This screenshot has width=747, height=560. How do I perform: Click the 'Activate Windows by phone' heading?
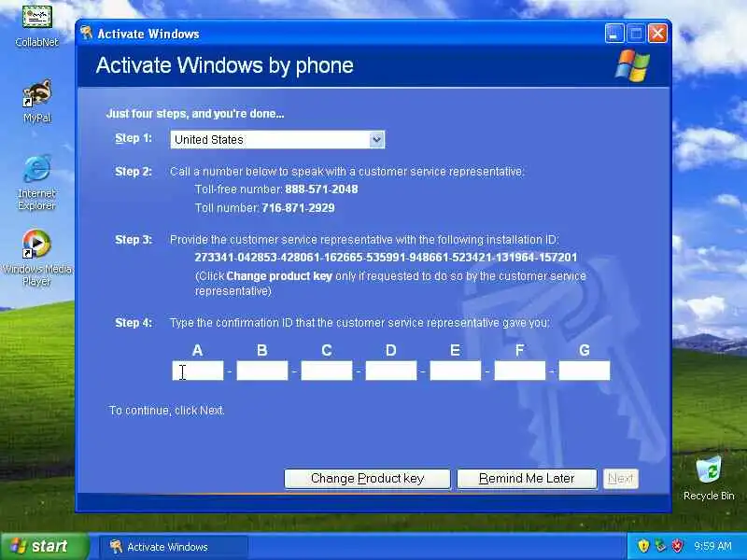tap(225, 65)
